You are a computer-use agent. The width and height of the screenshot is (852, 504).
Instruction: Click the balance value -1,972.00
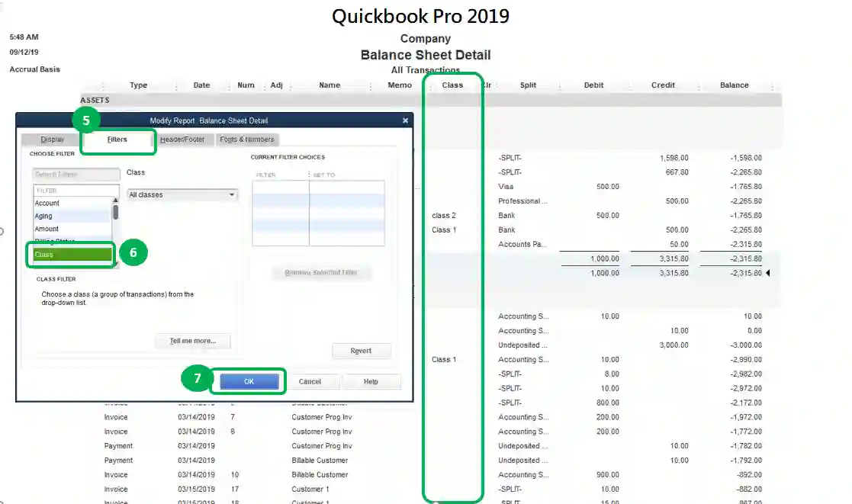(x=746, y=417)
